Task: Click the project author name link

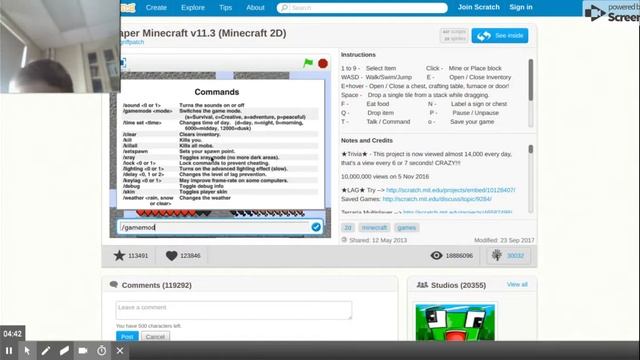Action: pyautogui.click(x=133, y=42)
